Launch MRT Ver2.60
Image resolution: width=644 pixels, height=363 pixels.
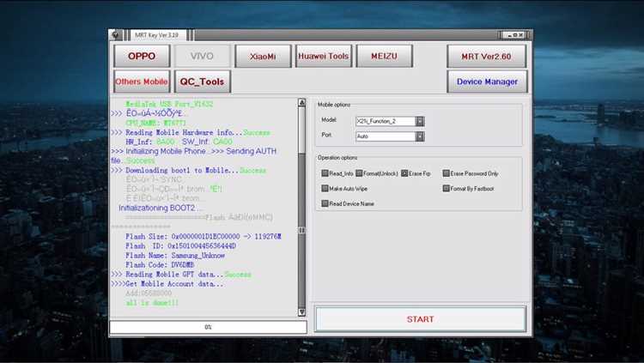click(486, 56)
